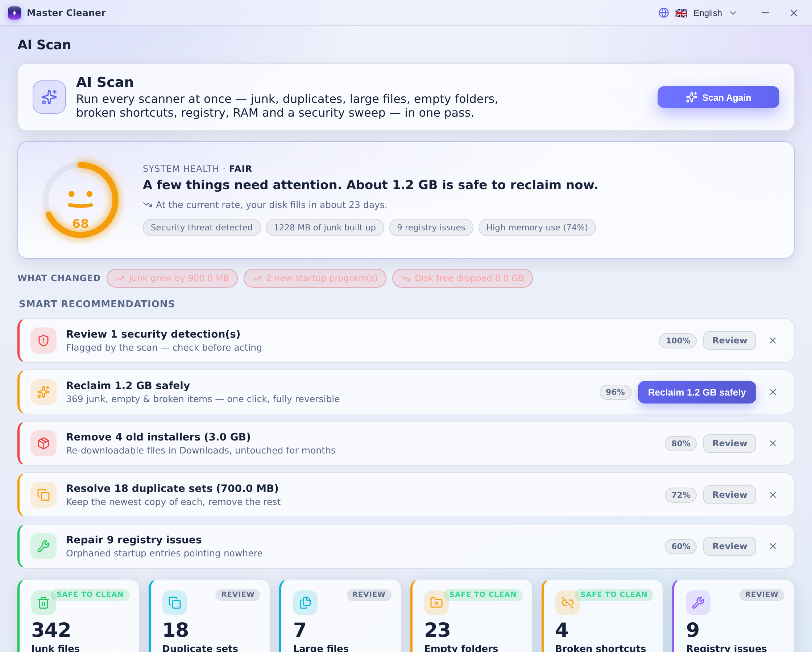Click Review for security detection
Screen dimensions: 812x652
[x=729, y=341]
